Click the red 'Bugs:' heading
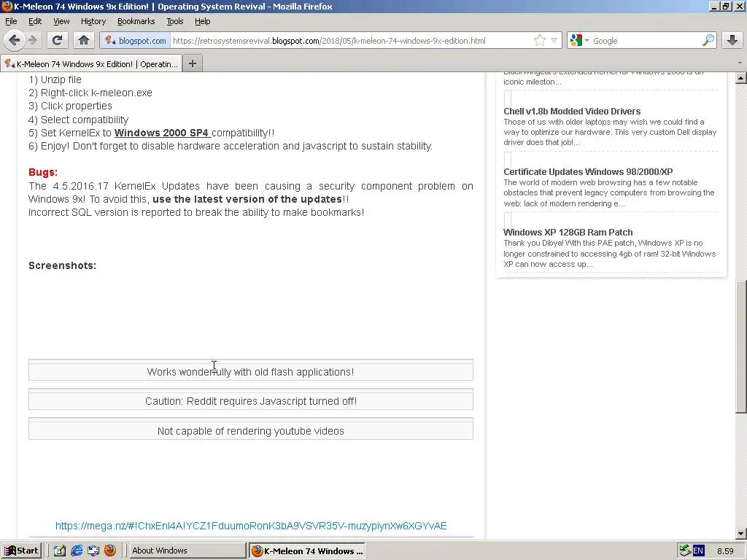This screenshot has width=747, height=560. click(43, 172)
